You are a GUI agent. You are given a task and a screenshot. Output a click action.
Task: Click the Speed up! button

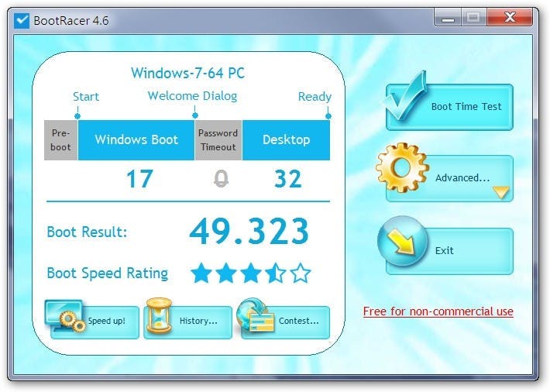(95, 322)
